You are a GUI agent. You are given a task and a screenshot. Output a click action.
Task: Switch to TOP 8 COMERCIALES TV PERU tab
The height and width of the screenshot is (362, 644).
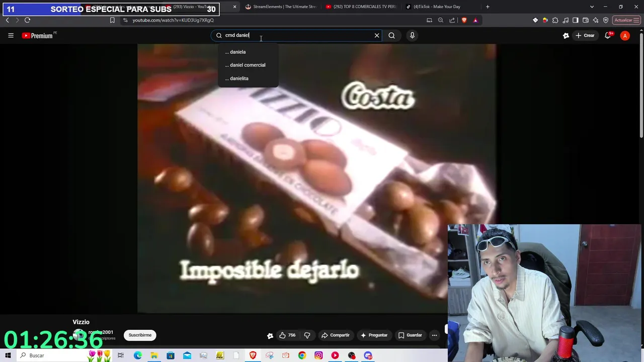pos(361,7)
